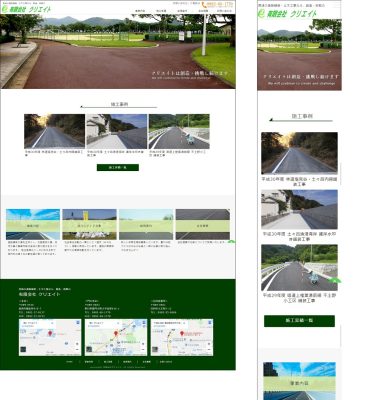This screenshot has width=377, height=400.
Task: Click the green scroll-to-top icon in the mobile preview
Action: coord(335,280)
